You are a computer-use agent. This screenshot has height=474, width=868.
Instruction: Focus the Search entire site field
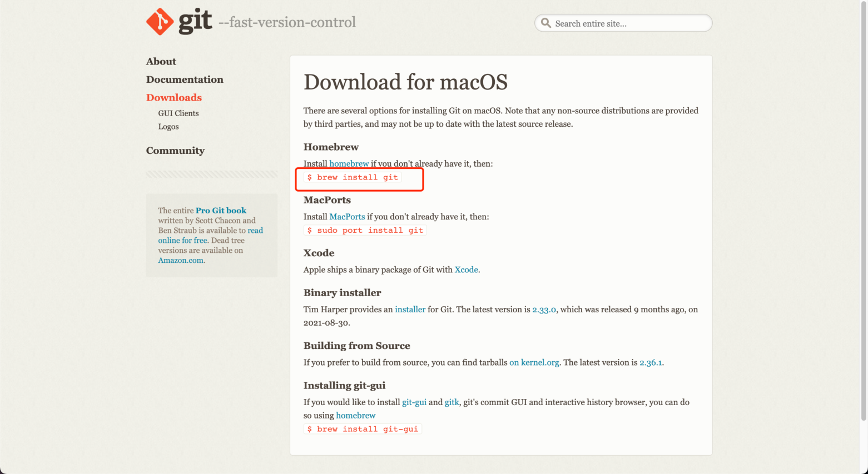coord(623,23)
